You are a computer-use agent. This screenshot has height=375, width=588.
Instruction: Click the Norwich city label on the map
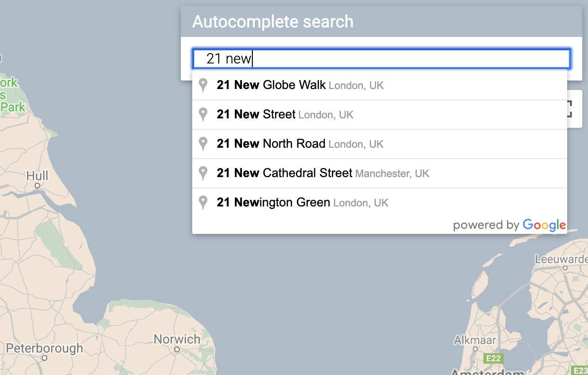(x=177, y=339)
